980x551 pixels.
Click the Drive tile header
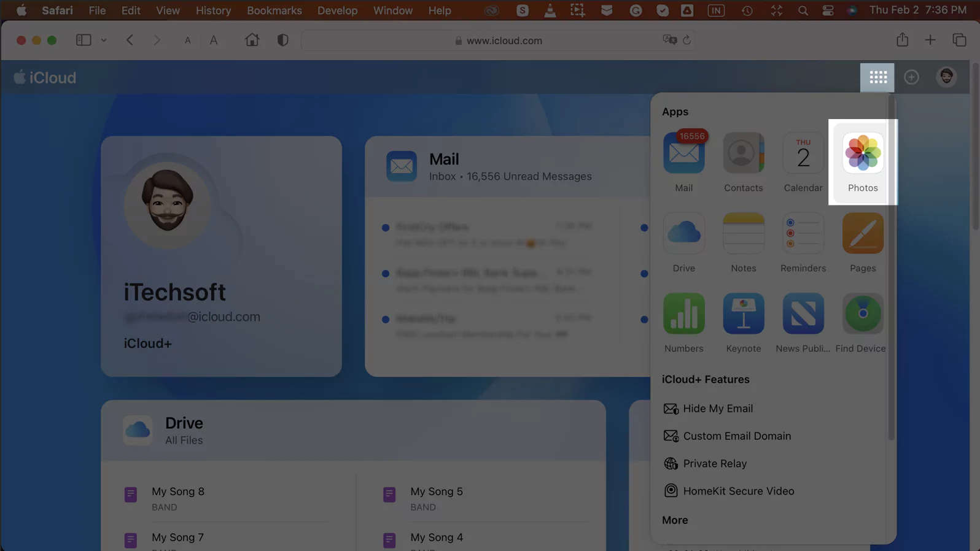[x=353, y=430]
